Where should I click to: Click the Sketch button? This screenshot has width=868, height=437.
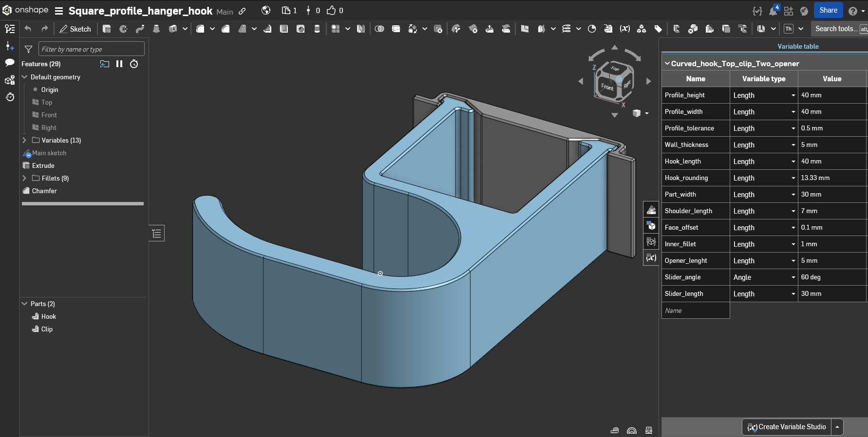click(75, 29)
